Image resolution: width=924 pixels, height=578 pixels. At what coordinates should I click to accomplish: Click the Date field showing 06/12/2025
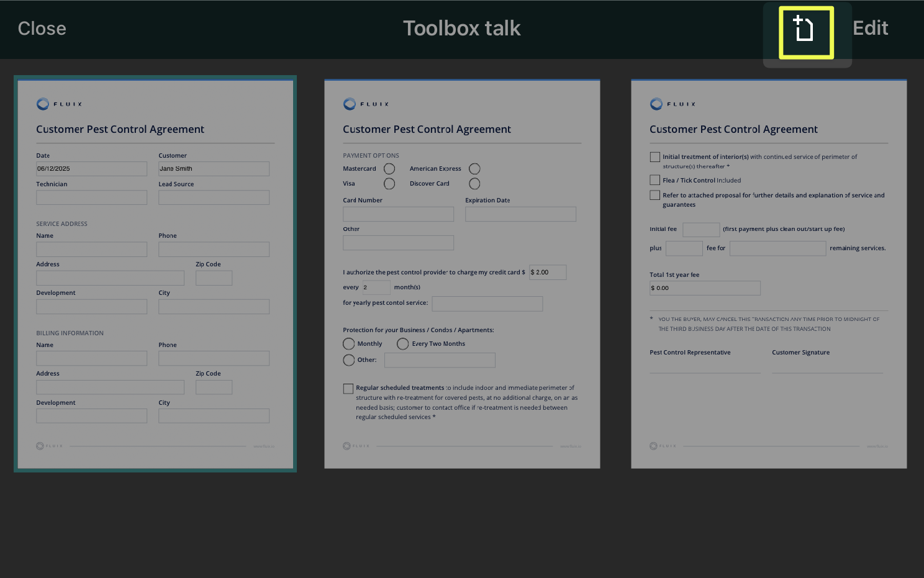pyautogui.click(x=91, y=169)
